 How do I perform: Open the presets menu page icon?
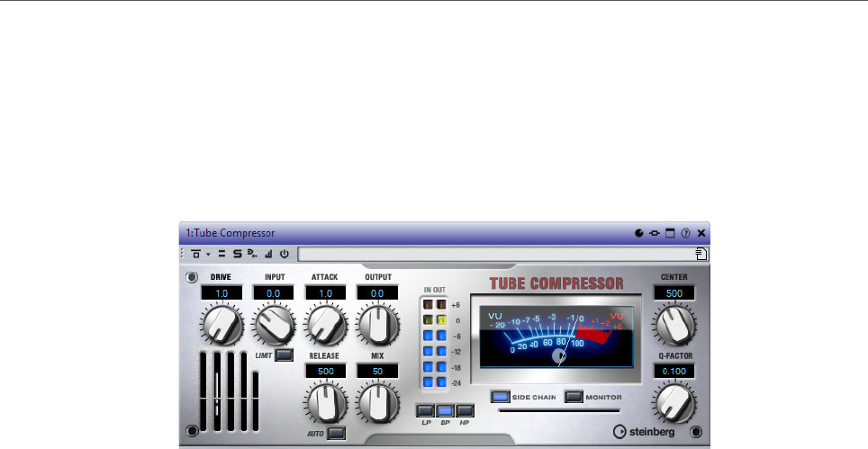(x=701, y=254)
